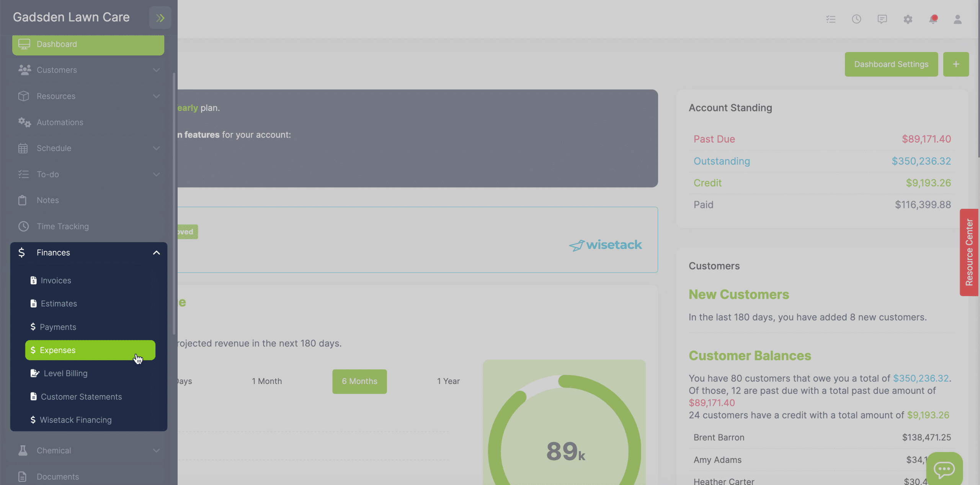The height and width of the screenshot is (485, 980).
Task: Open Customer Statements menu item
Action: pos(90,396)
